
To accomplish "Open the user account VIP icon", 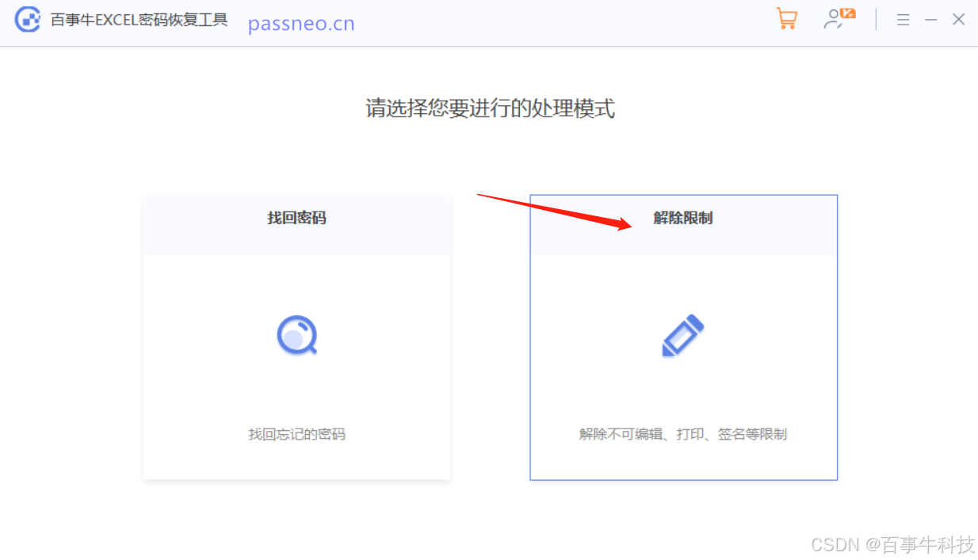I will pos(839,19).
